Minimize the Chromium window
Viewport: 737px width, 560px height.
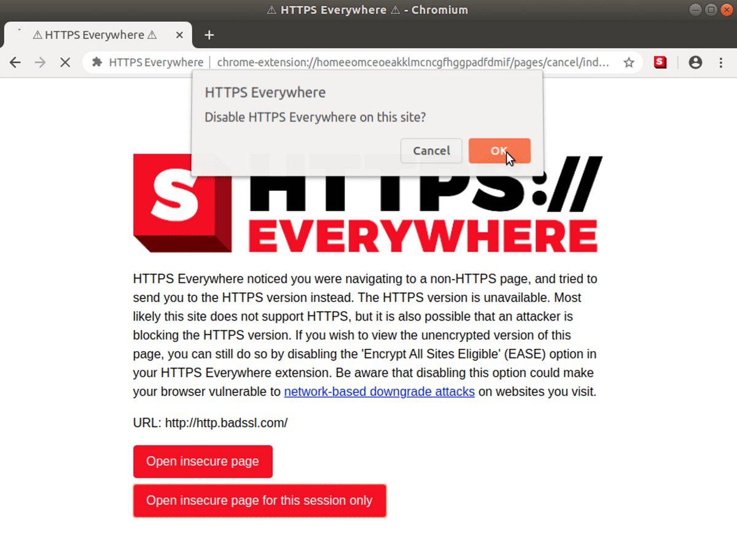click(695, 9)
